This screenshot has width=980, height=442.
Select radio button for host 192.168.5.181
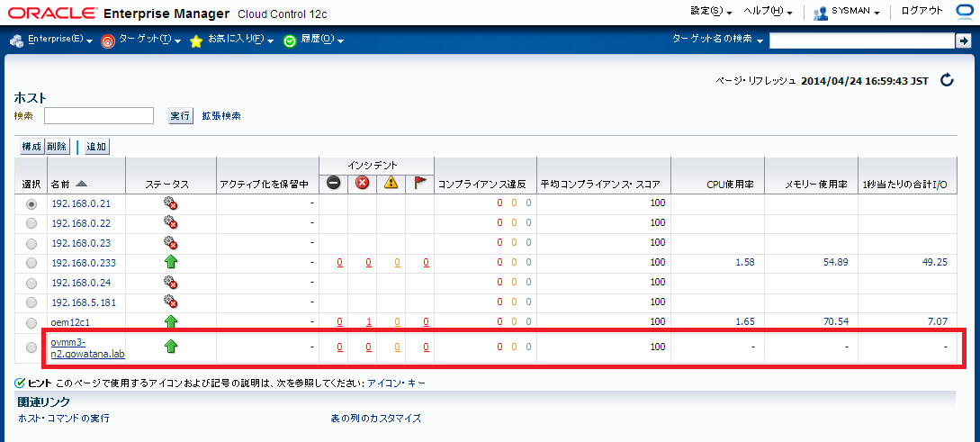pyautogui.click(x=31, y=302)
